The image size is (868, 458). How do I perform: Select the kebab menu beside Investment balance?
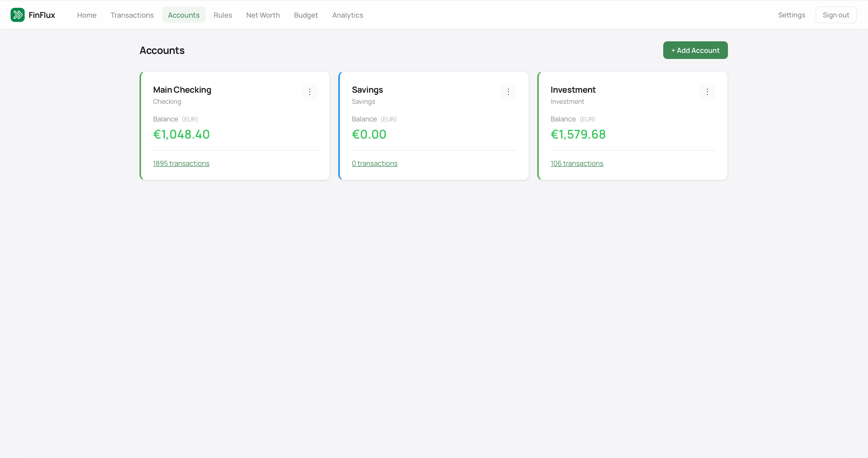pyautogui.click(x=707, y=92)
